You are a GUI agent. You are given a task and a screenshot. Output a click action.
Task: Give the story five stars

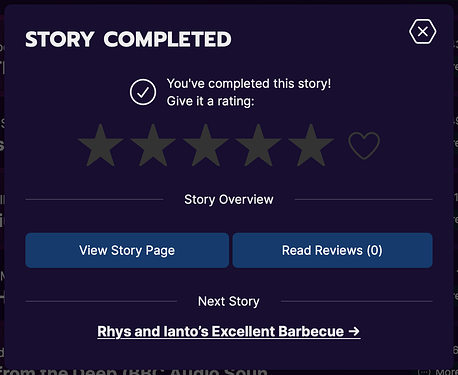click(x=311, y=146)
